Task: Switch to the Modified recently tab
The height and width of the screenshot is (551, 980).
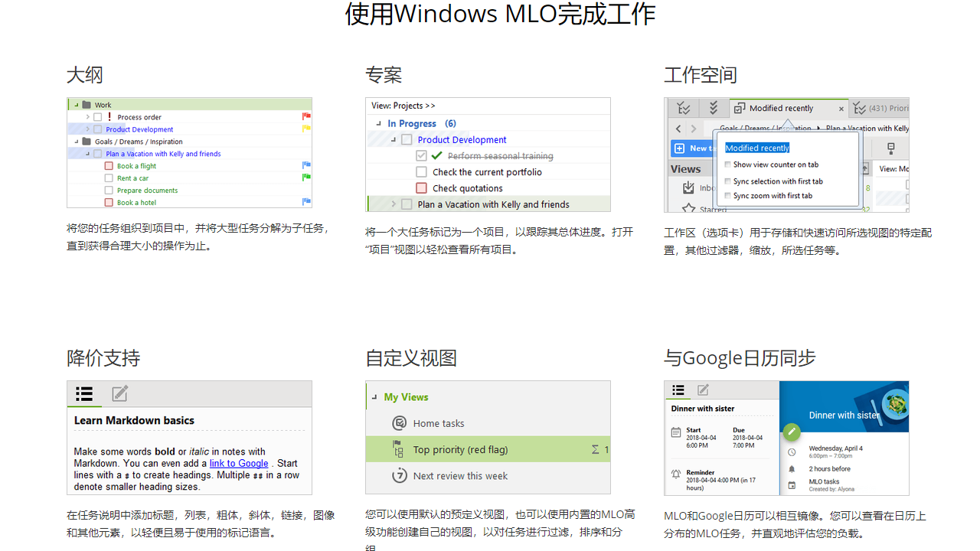Action: click(x=780, y=108)
